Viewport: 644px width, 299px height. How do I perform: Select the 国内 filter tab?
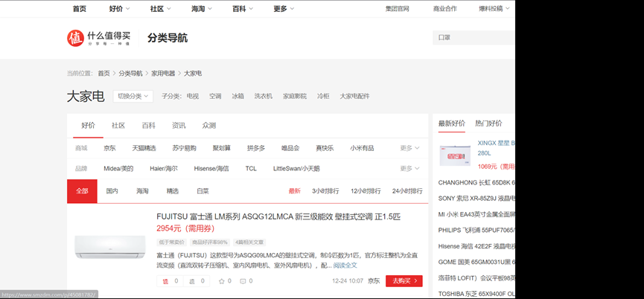click(112, 191)
